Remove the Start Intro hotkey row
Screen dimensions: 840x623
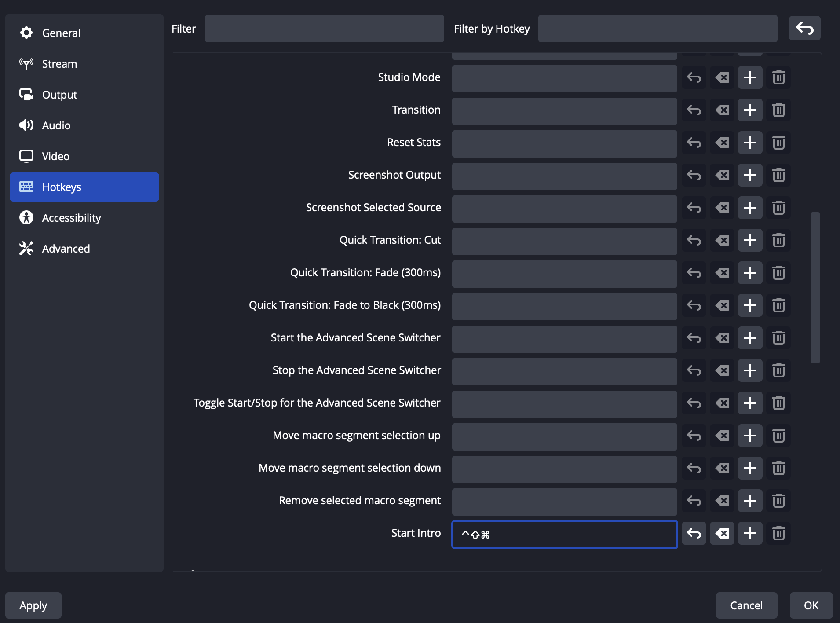(778, 534)
